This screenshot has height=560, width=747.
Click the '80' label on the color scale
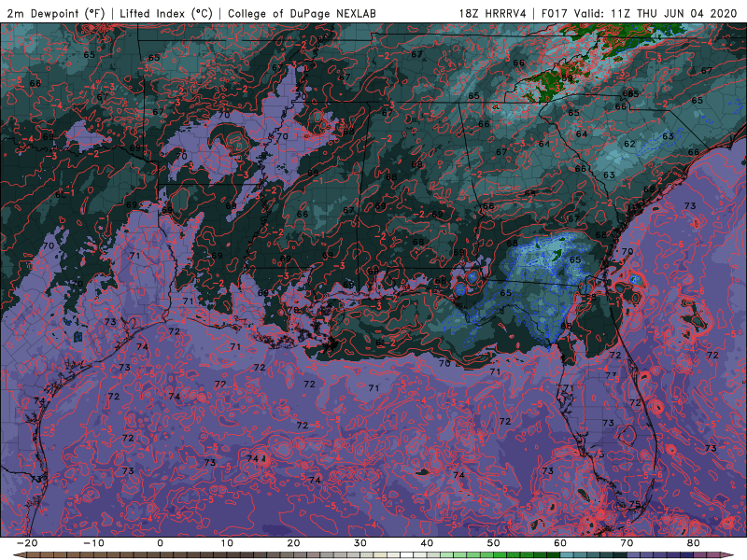(x=694, y=543)
